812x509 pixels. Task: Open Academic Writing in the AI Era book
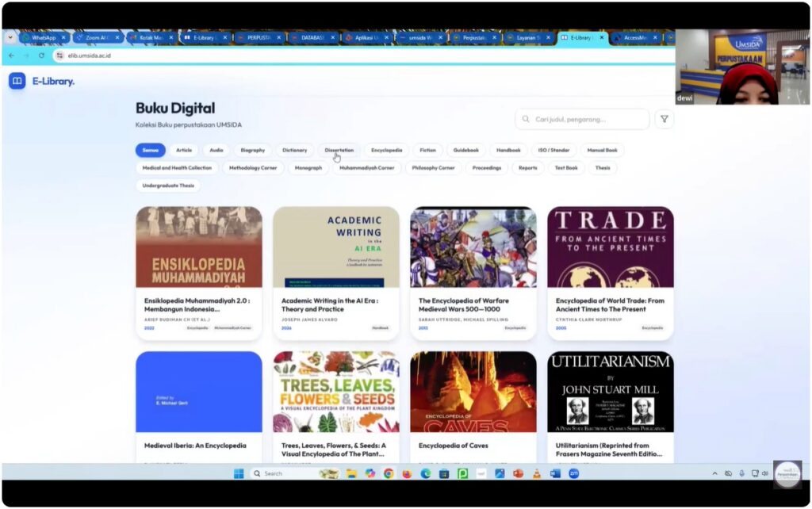(330, 305)
